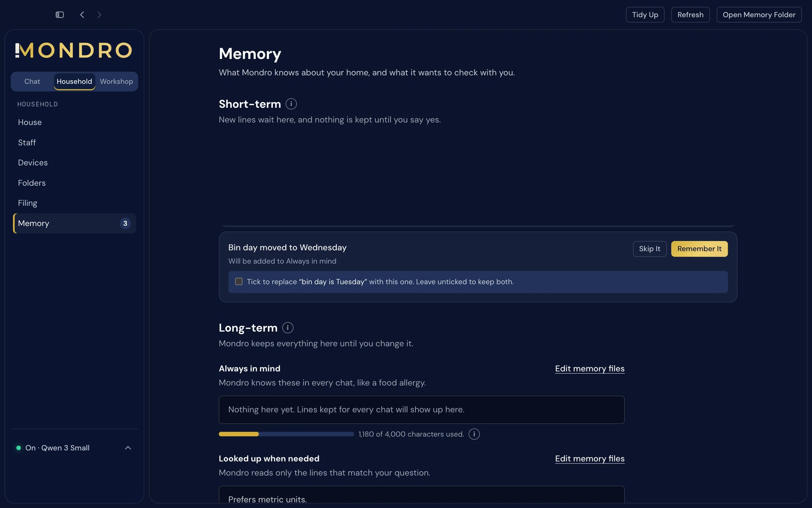Open Filing in the sidebar
This screenshot has height=508, width=812.
tap(74, 203)
